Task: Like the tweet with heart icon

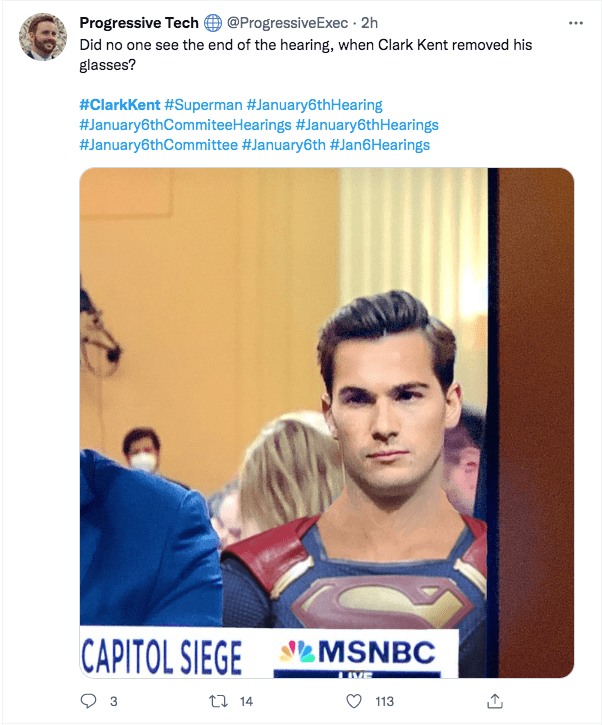Action: [x=353, y=701]
